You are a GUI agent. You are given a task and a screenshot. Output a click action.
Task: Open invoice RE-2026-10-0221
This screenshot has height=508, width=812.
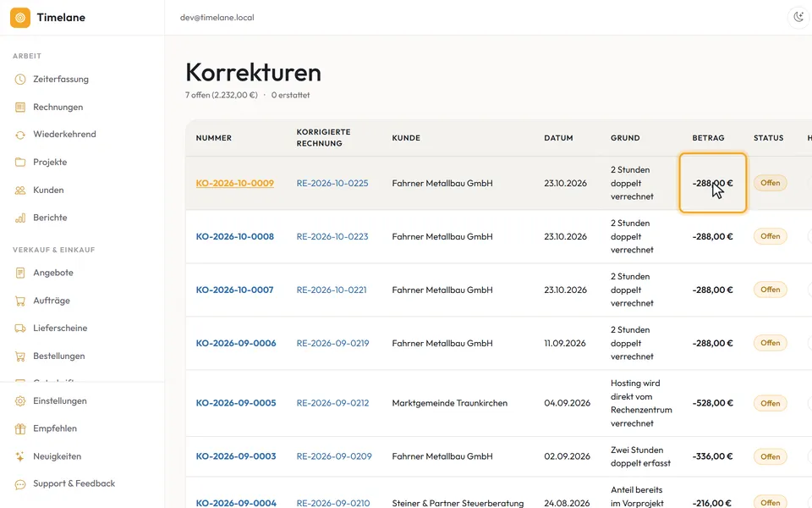click(x=332, y=290)
